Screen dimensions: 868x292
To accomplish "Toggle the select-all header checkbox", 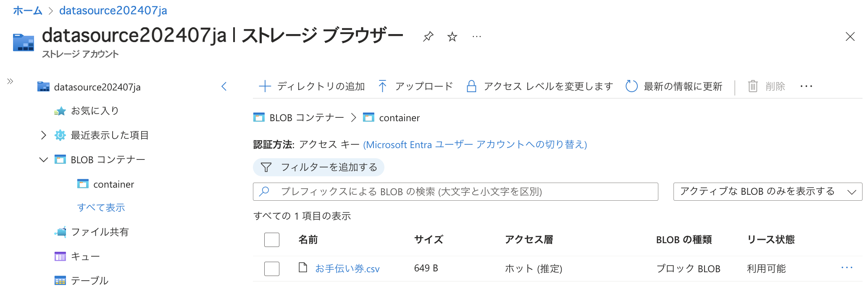I will tap(272, 240).
